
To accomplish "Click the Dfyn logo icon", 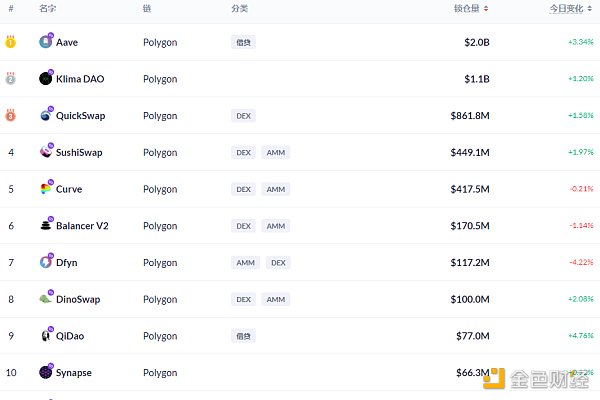I will (46, 262).
